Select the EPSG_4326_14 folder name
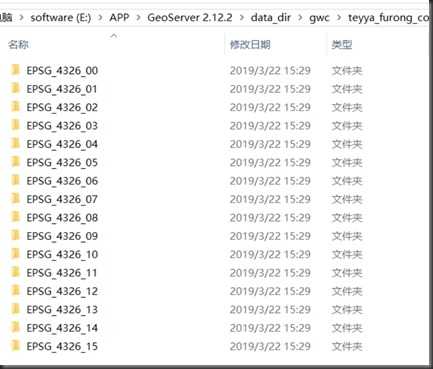Viewport: 433px width, 369px height. click(62, 328)
